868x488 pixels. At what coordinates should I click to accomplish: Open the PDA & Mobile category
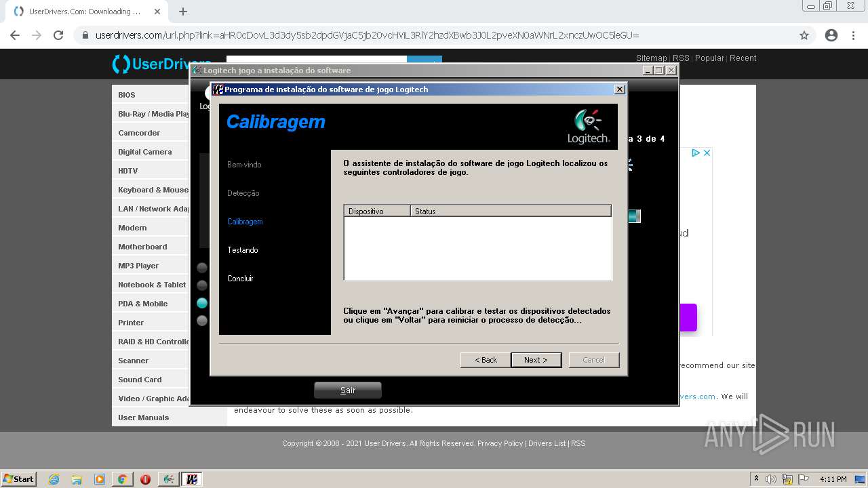tap(143, 304)
